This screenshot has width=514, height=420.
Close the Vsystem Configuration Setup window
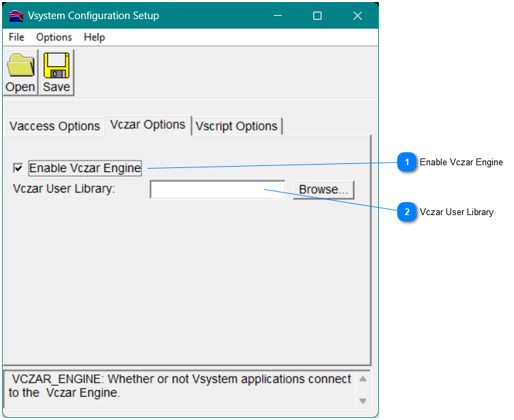click(x=358, y=16)
